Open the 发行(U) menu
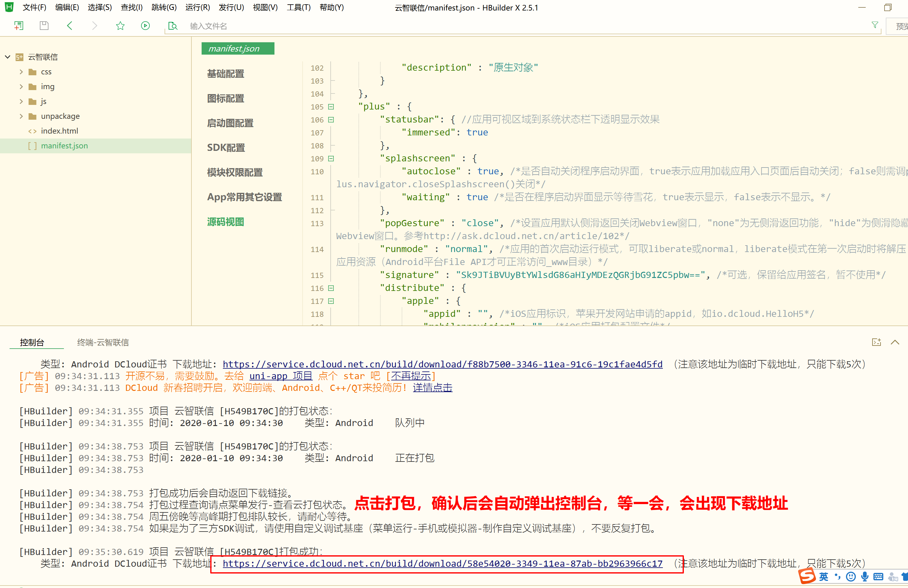 click(231, 8)
